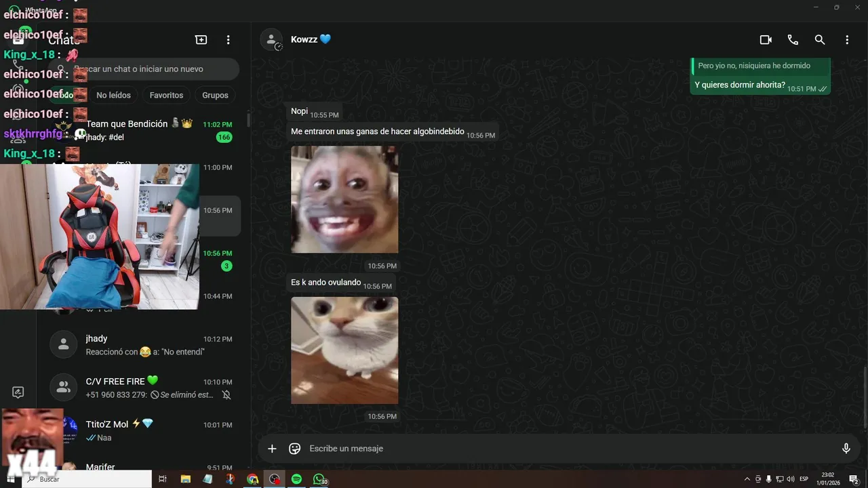Image resolution: width=868 pixels, height=488 pixels.
Task: Open Task View on the taskbar
Action: 163,479
